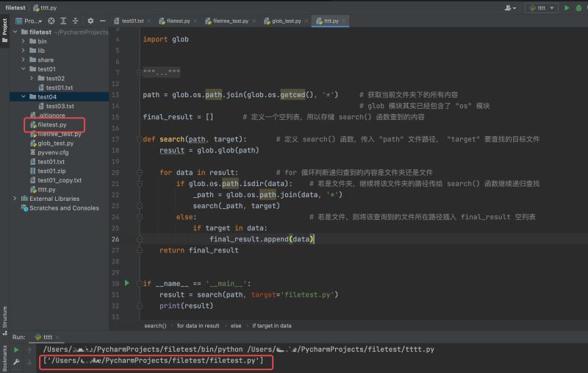588x373 pixels.
Task: Open the Project view selector dropdown
Action: tap(35, 21)
